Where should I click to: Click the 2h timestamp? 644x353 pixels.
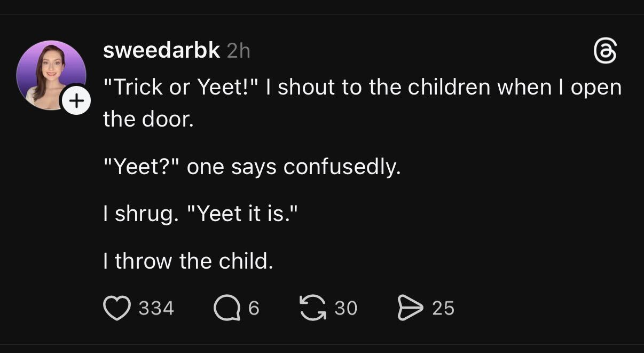click(x=238, y=51)
